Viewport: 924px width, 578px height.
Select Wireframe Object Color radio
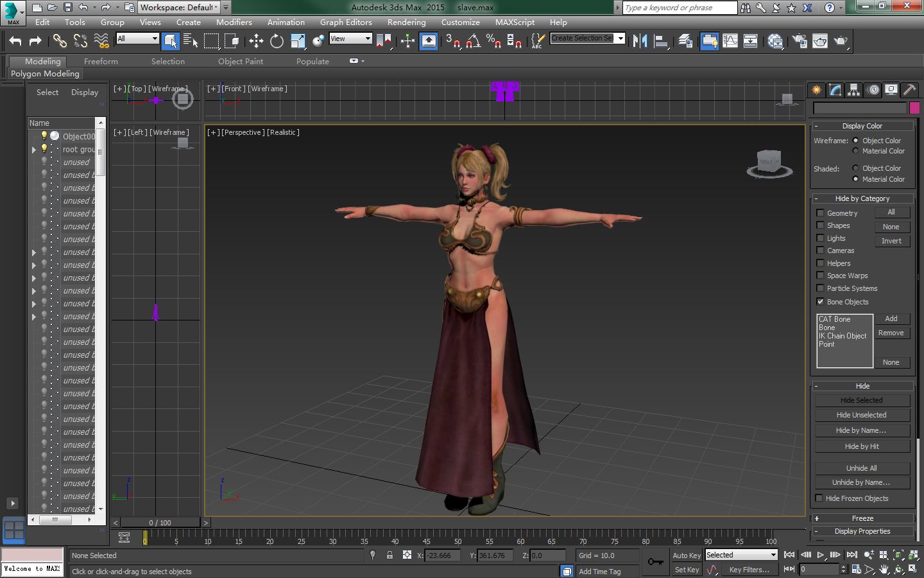coord(855,140)
